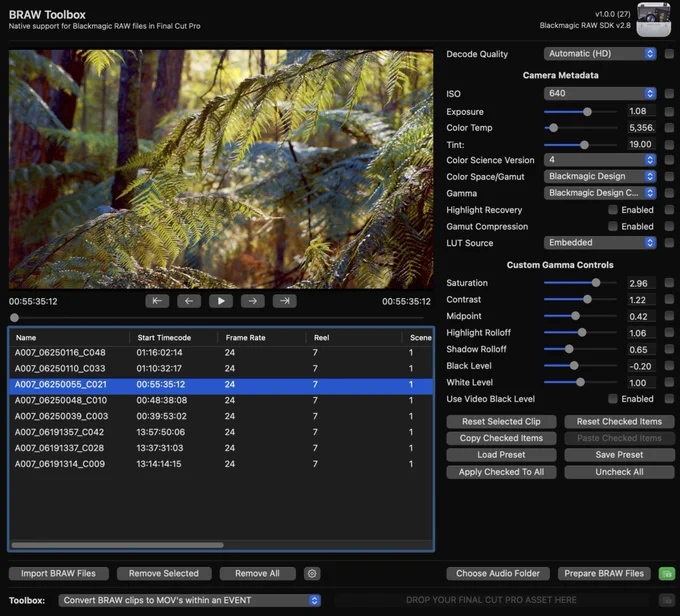Click the Reset Selected Clip button
The image size is (680, 616).
click(501, 422)
